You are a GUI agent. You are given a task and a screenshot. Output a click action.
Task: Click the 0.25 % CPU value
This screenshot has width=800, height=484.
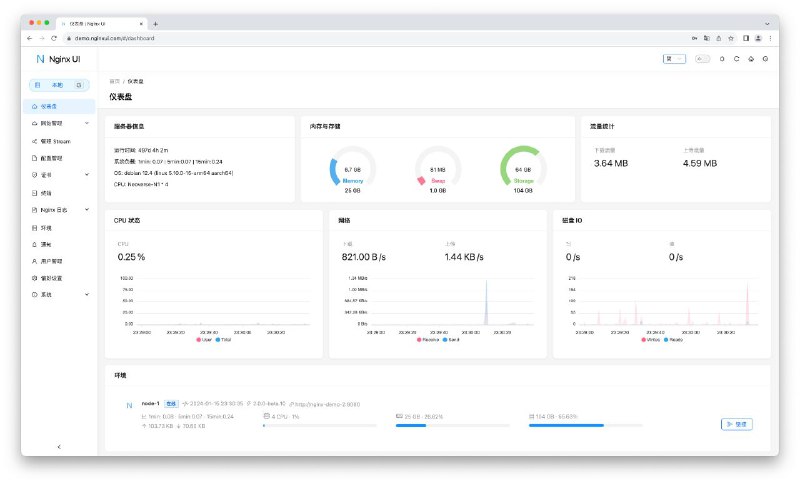coord(131,257)
